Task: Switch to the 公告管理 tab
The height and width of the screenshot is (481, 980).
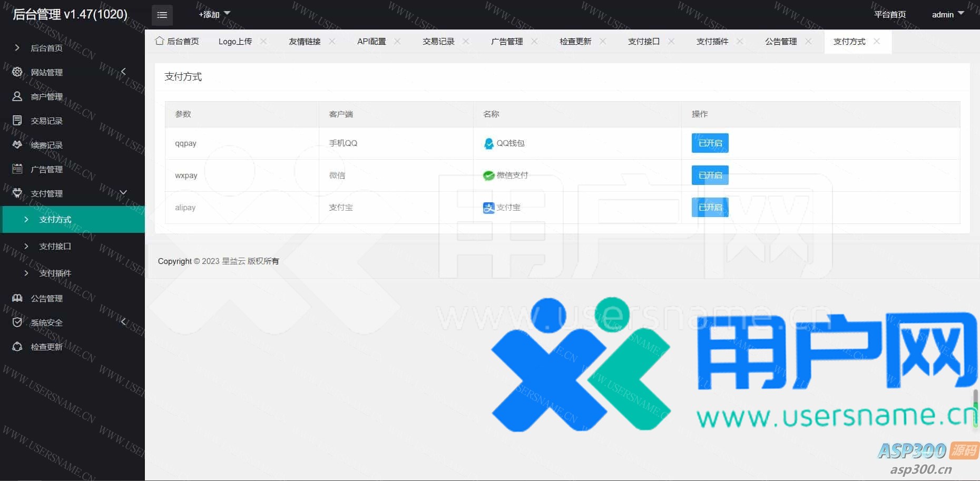Action: (x=781, y=42)
